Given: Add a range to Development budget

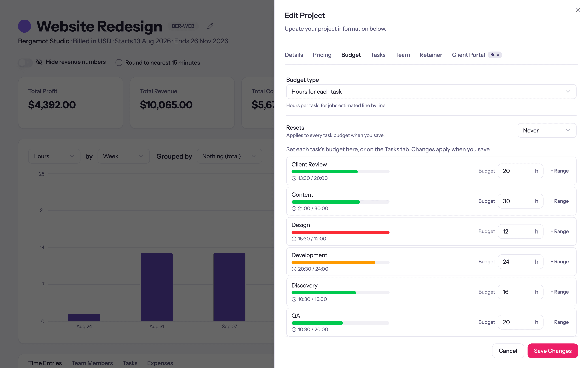Looking at the screenshot, I should click(x=559, y=262).
